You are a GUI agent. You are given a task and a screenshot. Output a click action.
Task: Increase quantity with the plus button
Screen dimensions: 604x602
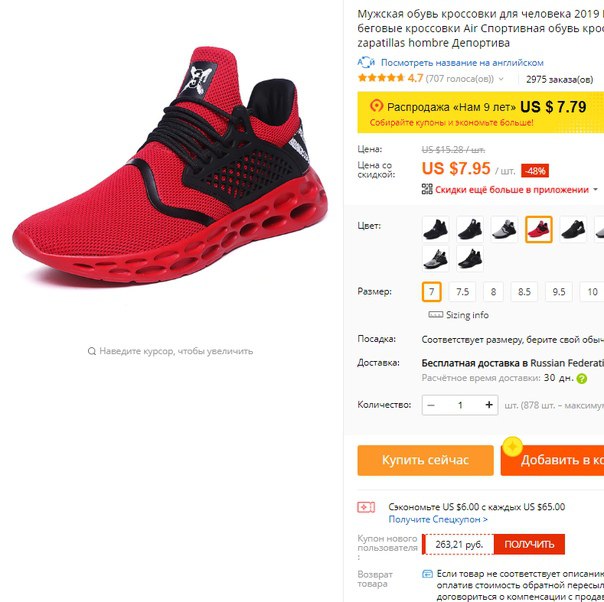coord(489,405)
